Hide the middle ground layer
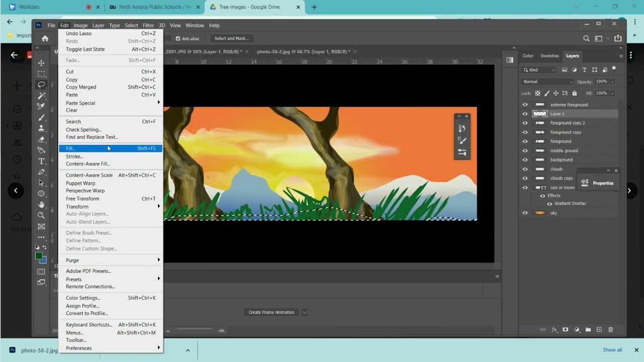Screen dimensions: 644x362 tap(525, 150)
